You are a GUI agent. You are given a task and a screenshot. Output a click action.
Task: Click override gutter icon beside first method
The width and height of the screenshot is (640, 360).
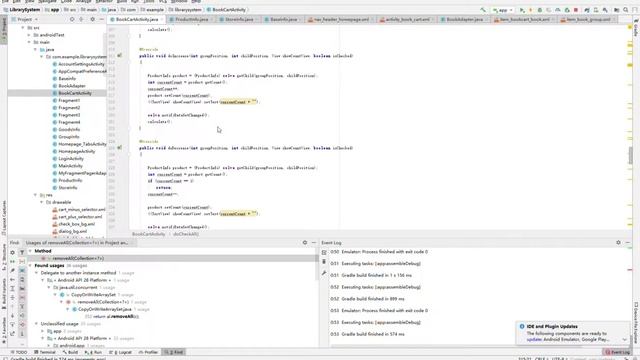tap(120, 56)
